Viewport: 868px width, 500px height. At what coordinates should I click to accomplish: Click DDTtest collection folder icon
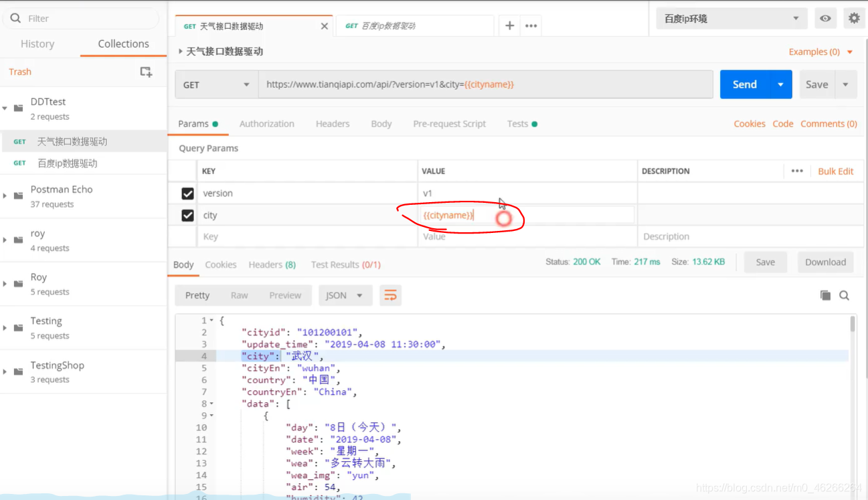(x=19, y=108)
